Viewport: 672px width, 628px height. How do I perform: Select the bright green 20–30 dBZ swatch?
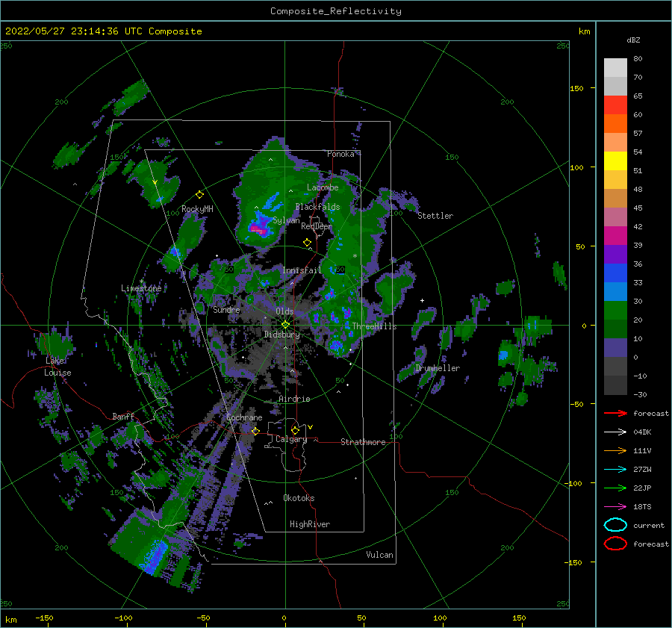615,311
